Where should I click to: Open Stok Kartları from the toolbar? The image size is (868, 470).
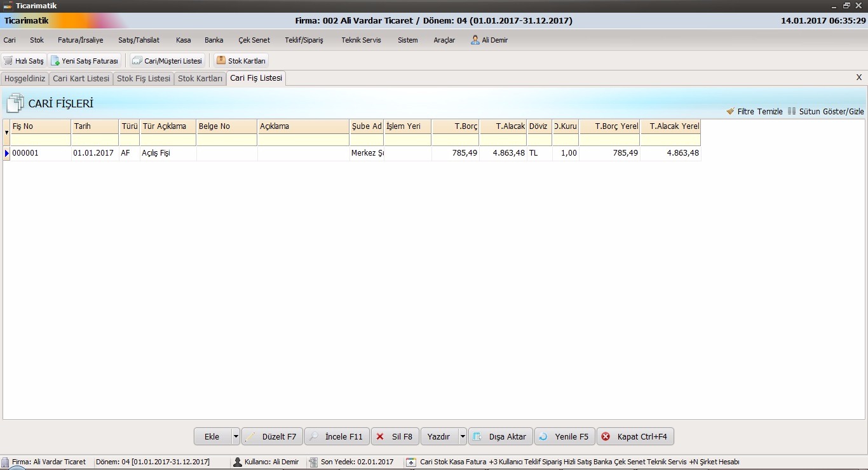(221, 61)
